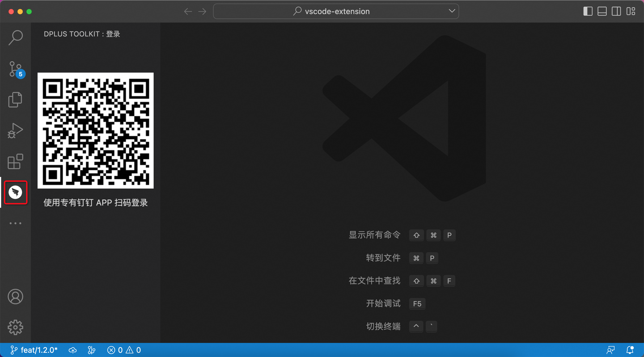Click the vscode-extension command center search box

(336, 11)
